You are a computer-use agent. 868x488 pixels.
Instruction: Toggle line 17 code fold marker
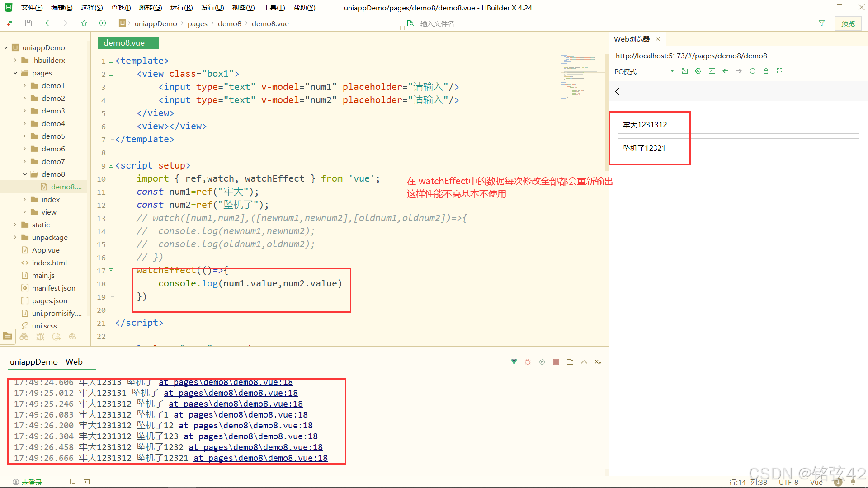(x=111, y=270)
